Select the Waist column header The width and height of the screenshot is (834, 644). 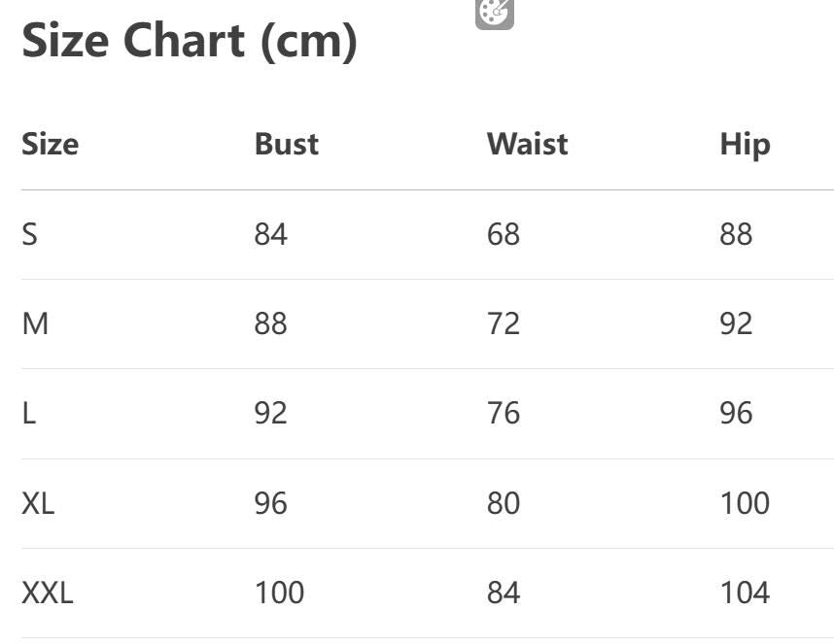pos(527,144)
